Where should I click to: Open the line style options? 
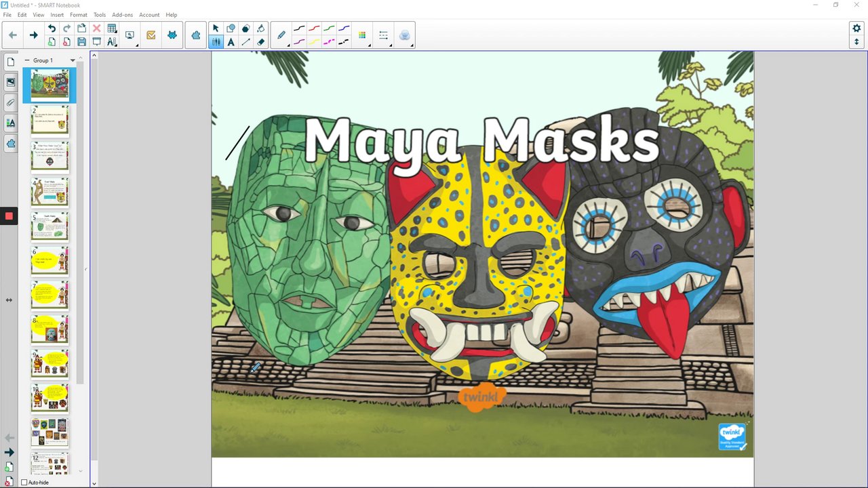coord(383,35)
